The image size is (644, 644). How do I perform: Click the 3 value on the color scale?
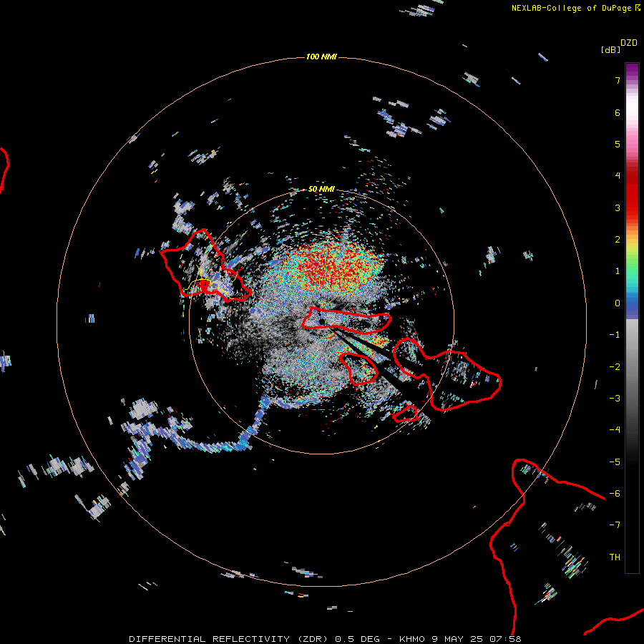(618, 208)
